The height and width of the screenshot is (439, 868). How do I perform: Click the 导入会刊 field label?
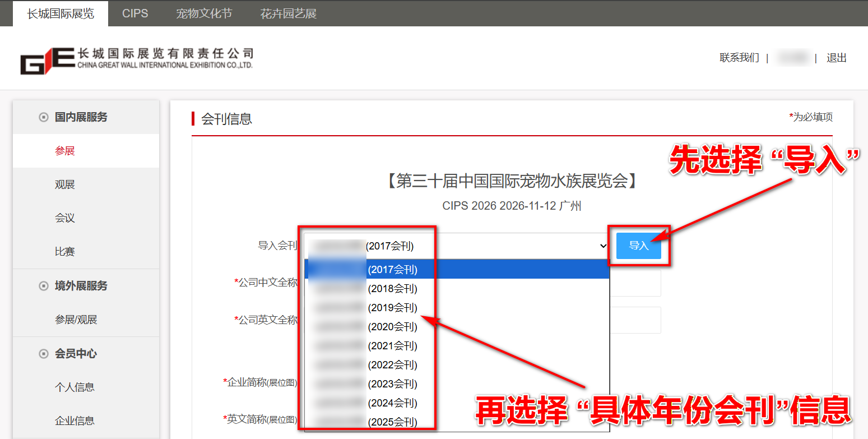277,246
